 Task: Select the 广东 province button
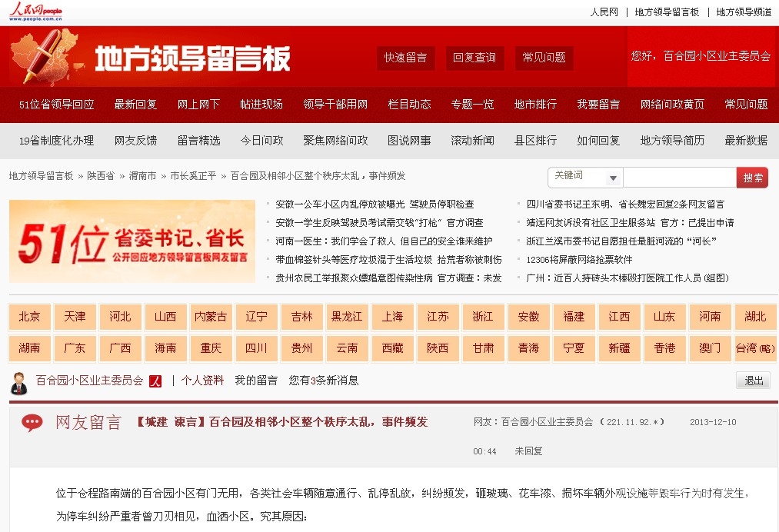pyautogui.click(x=75, y=348)
